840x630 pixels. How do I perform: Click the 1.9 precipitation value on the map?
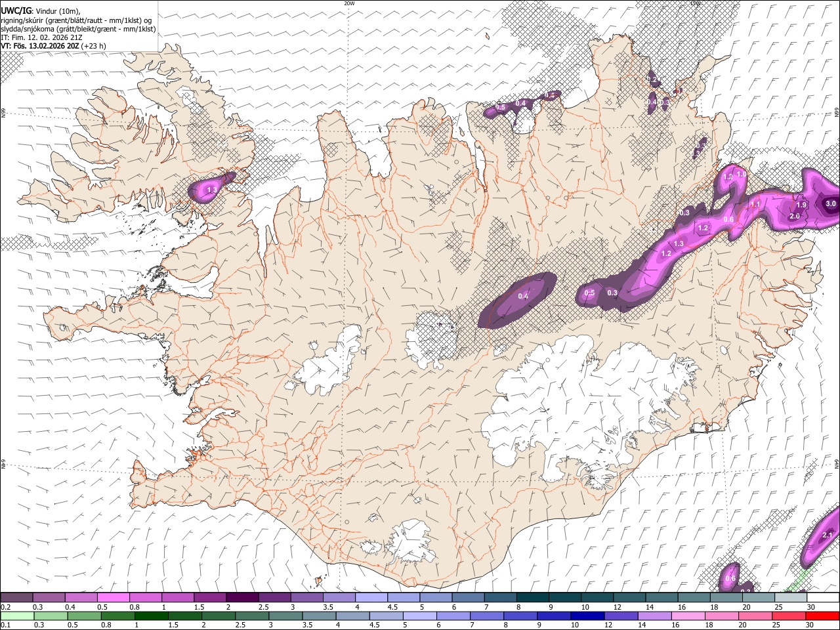tap(801, 205)
